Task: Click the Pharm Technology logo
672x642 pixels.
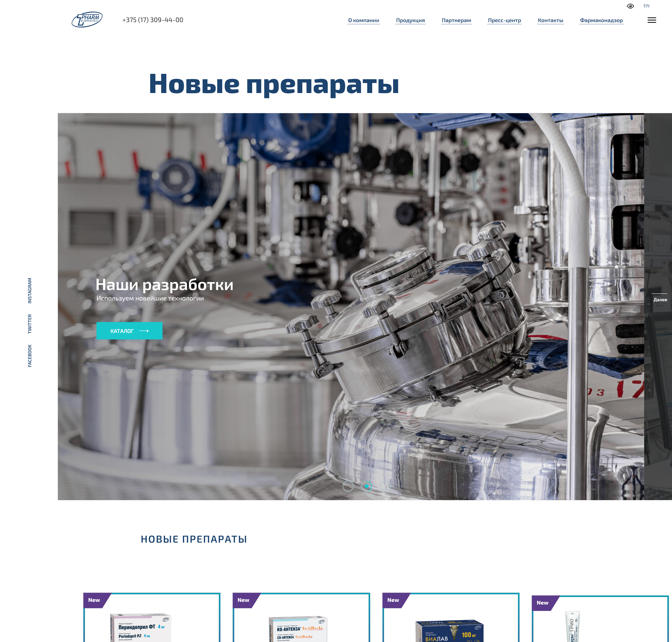Action: click(87, 19)
